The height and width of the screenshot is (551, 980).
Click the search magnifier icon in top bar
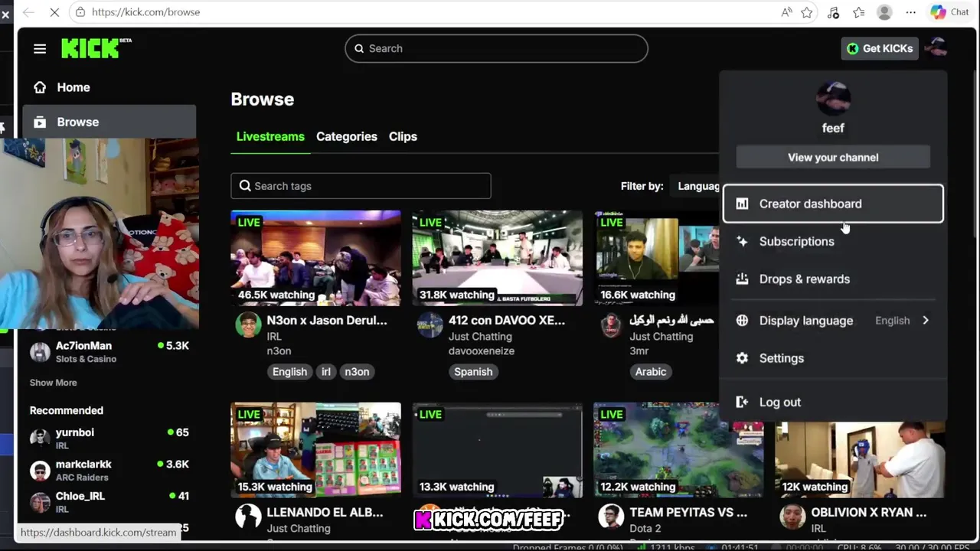[x=359, y=48]
